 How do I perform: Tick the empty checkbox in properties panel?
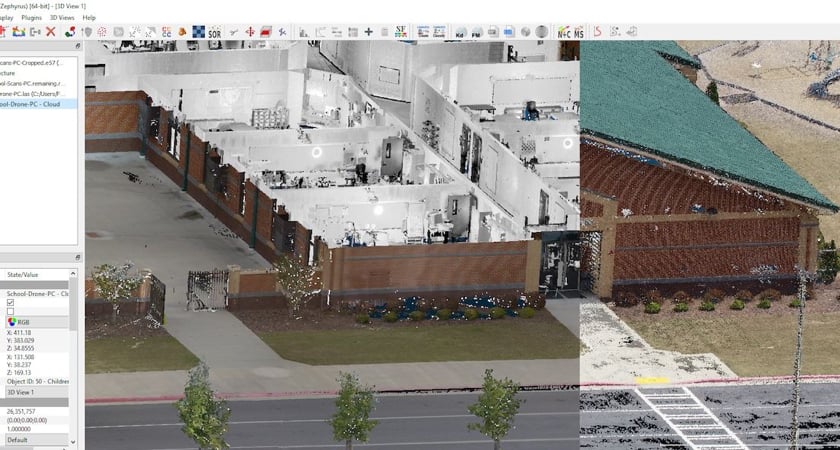pyautogui.click(x=11, y=310)
